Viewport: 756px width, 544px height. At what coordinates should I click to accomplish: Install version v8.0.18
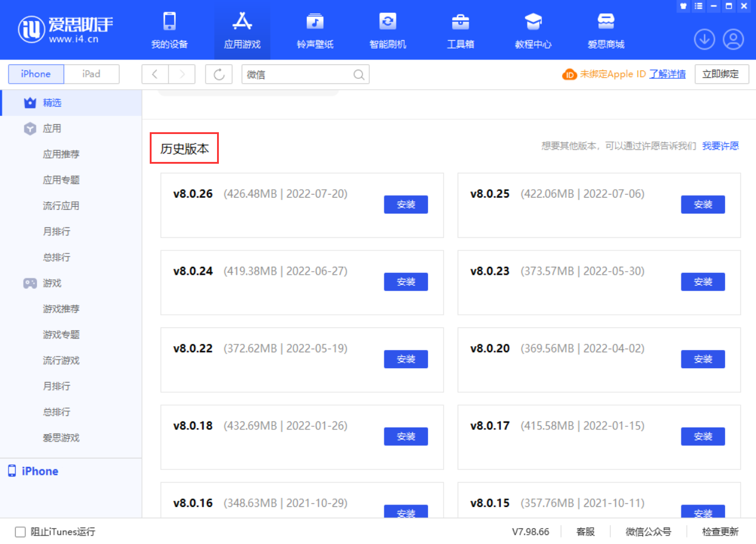pos(406,436)
